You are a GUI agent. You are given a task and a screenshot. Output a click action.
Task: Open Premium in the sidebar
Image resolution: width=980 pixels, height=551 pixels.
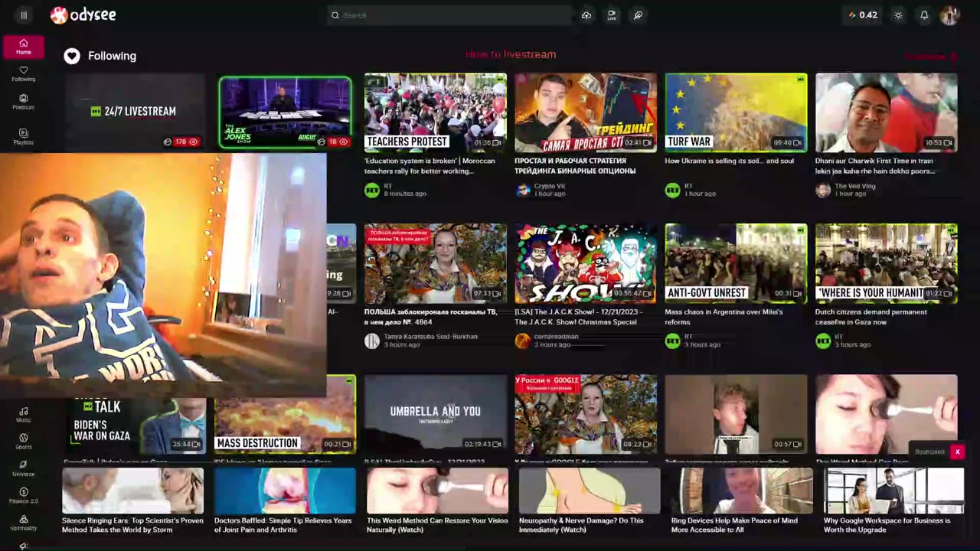click(x=24, y=103)
